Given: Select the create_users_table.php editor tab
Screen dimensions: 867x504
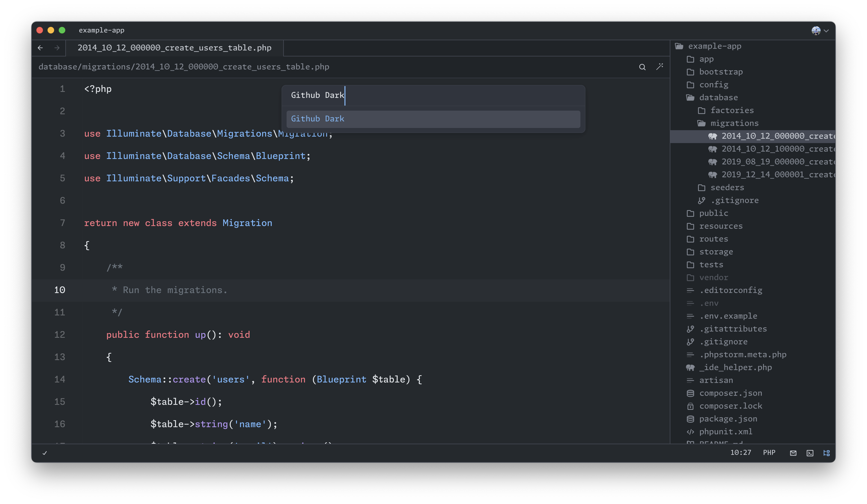Looking at the screenshot, I should 174,48.
